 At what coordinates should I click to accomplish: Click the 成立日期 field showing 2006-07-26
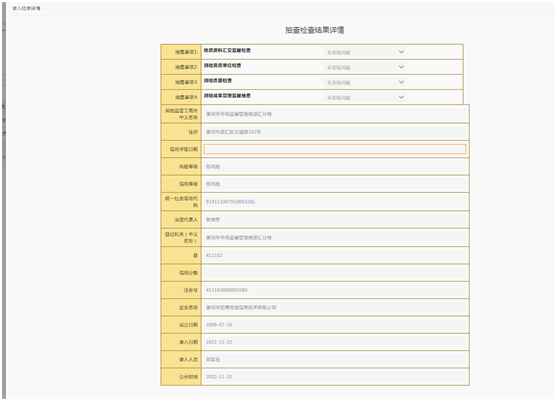click(335, 325)
